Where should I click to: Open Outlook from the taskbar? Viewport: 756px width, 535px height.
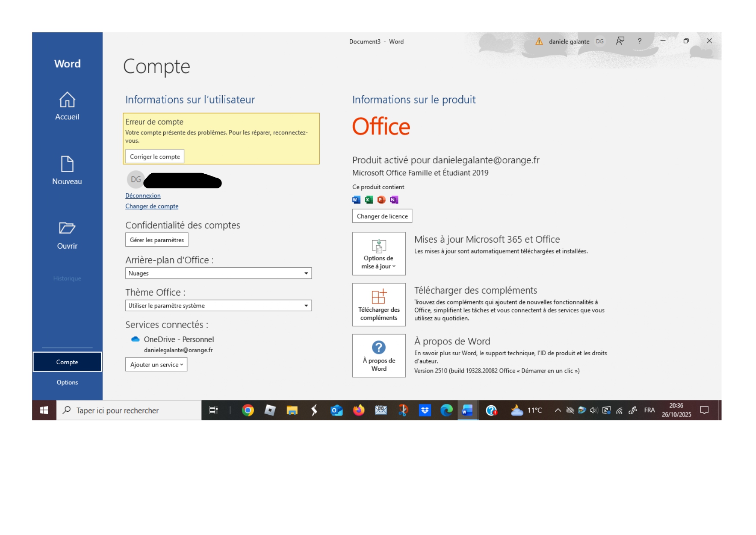point(336,410)
